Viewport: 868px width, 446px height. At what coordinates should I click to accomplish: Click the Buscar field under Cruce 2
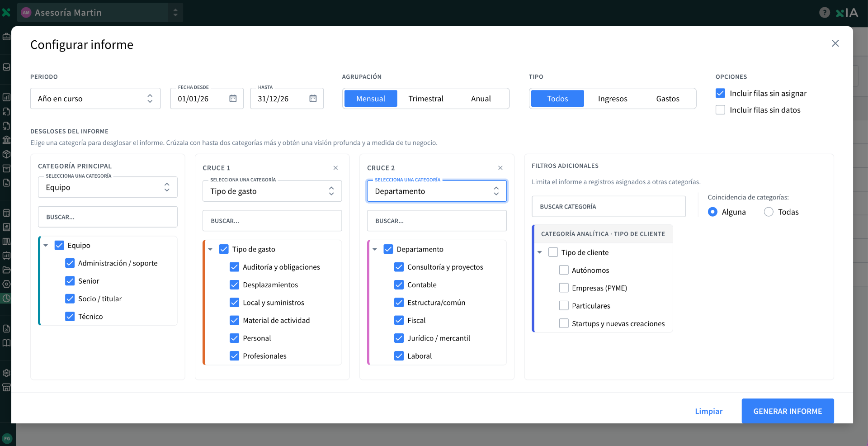point(437,221)
